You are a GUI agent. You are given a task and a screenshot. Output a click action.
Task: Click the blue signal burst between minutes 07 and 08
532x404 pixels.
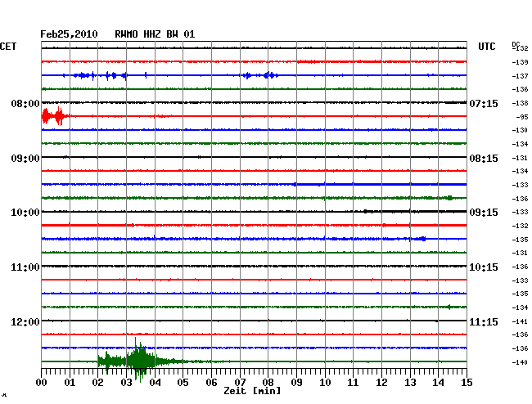click(260, 75)
